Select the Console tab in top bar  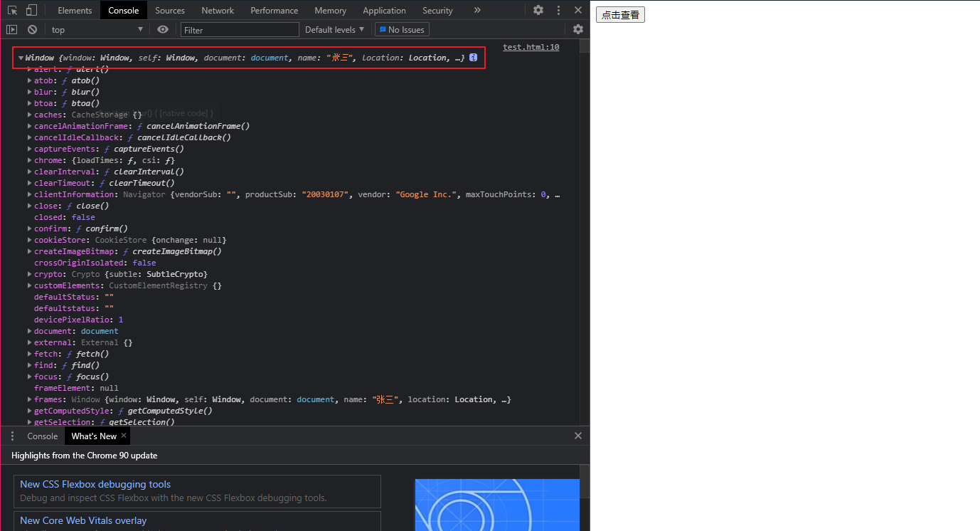124,10
